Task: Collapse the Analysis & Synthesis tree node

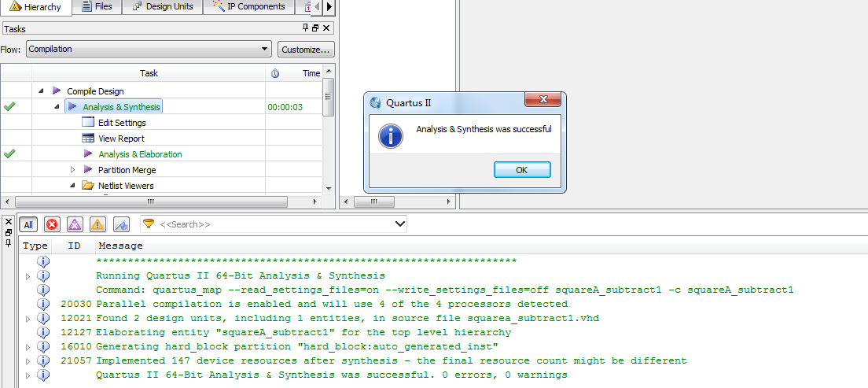Action: pyautogui.click(x=57, y=106)
